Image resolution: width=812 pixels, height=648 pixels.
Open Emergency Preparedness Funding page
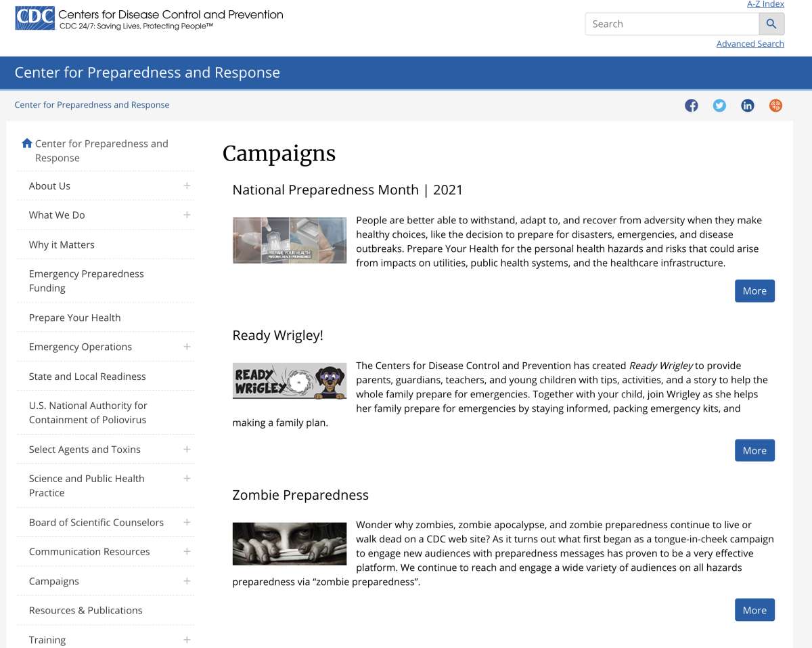(x=87, y=281)
